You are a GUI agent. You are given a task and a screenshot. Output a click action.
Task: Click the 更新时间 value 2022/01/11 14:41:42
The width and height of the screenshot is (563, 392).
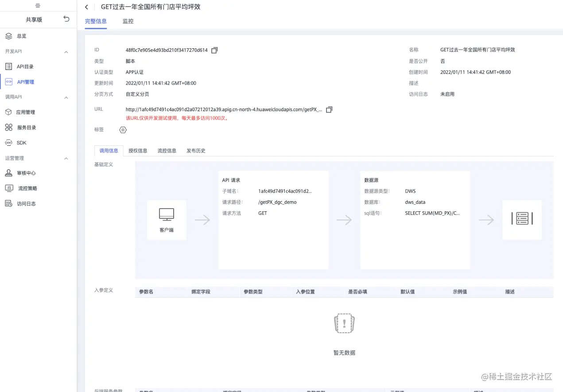[161, 83]
